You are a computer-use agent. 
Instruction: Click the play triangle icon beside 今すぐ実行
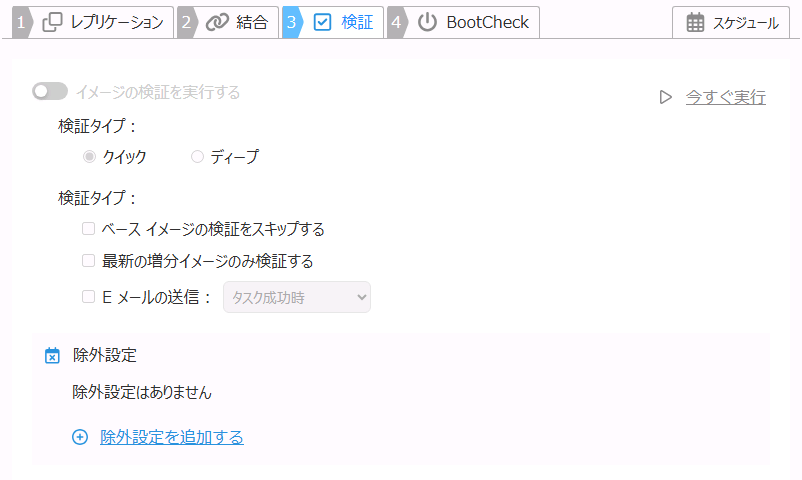click(x=666, y=97)
